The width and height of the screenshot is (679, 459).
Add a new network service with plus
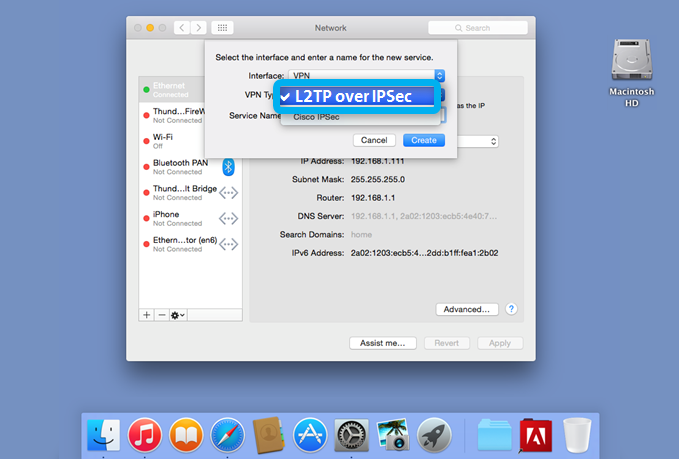[x=146, y=315]
